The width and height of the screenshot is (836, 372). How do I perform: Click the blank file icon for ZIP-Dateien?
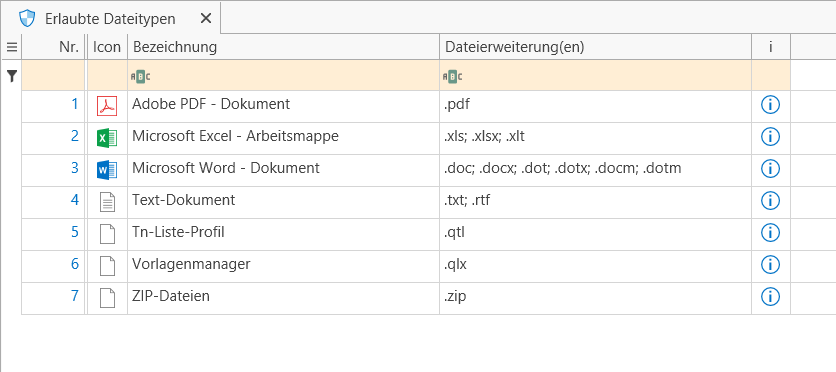[107, 297]
